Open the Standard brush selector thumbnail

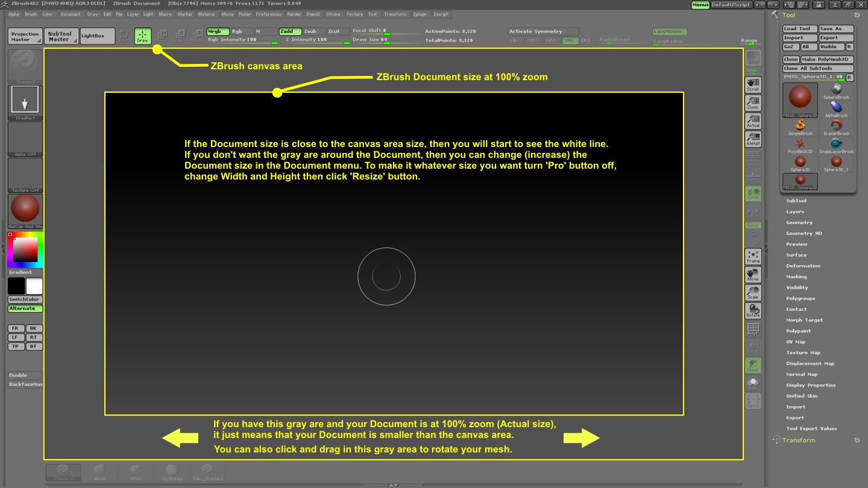(x=25, y=66)
